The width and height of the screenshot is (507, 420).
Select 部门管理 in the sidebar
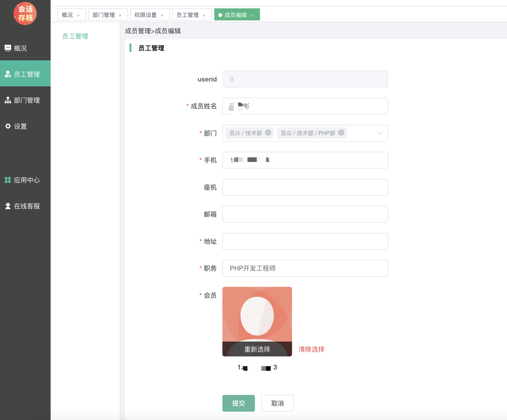tap(26, 100)
